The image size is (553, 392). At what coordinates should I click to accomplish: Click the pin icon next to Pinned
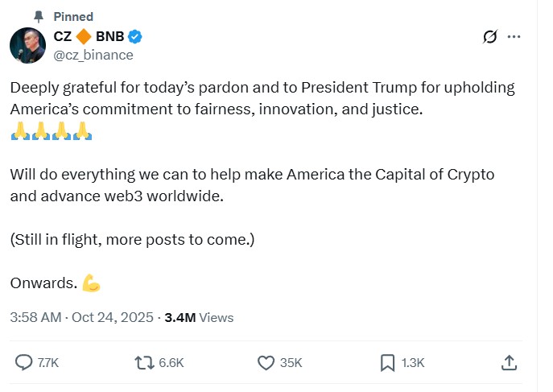(39, 16)
